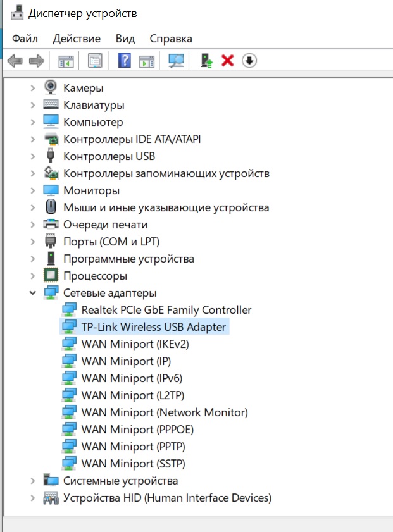Click the storage controllers category icon
This screenshot has height=532, width=393.
click(51, 173)
